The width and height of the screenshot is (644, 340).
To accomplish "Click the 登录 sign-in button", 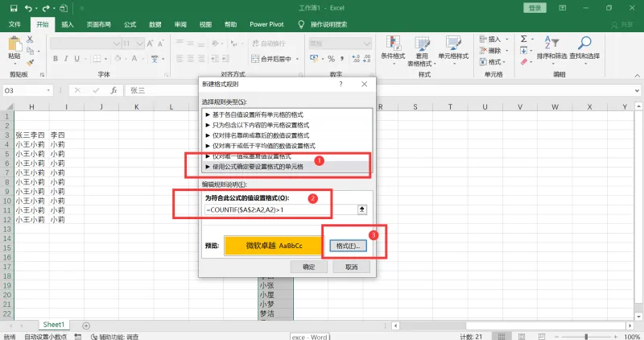I will 535,8.
